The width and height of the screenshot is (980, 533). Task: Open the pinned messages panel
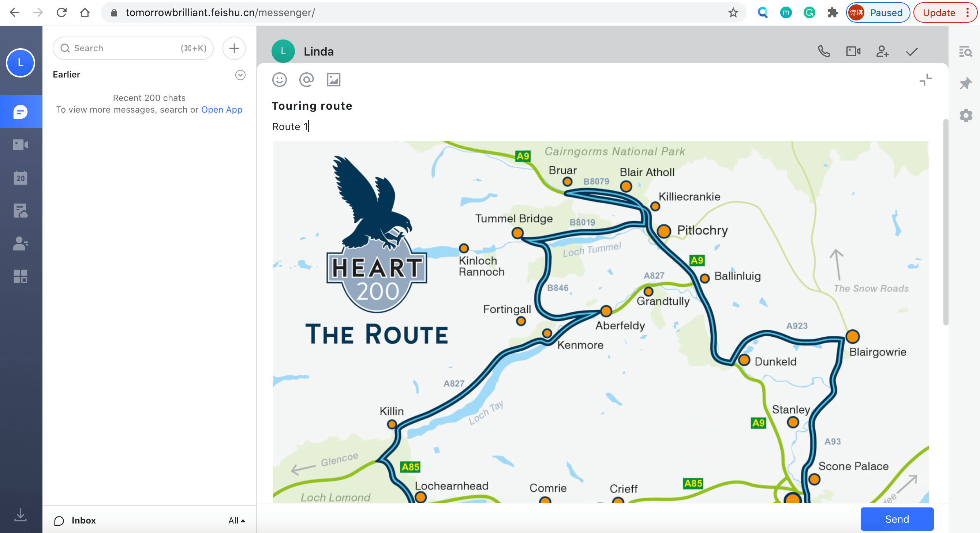click(x=965, y=83)
